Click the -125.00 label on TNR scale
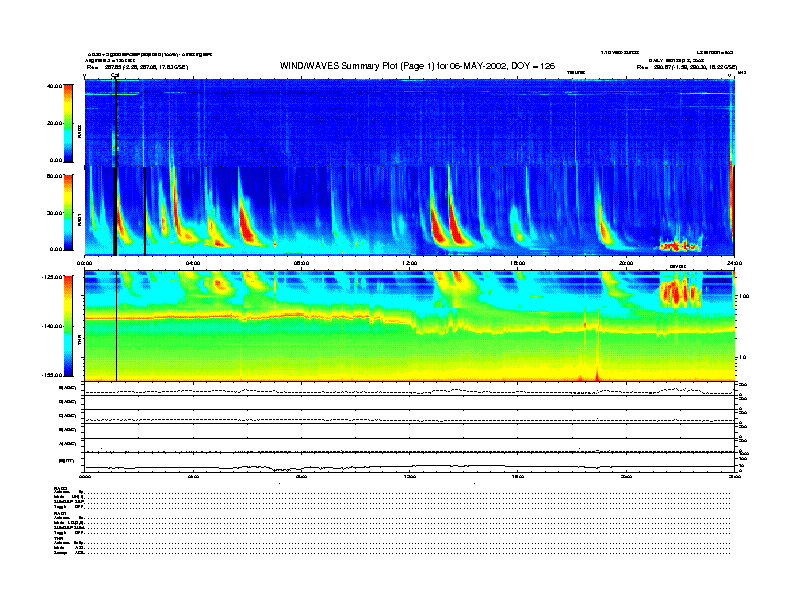The image size is (792, 612). click(x=50, y=276)
